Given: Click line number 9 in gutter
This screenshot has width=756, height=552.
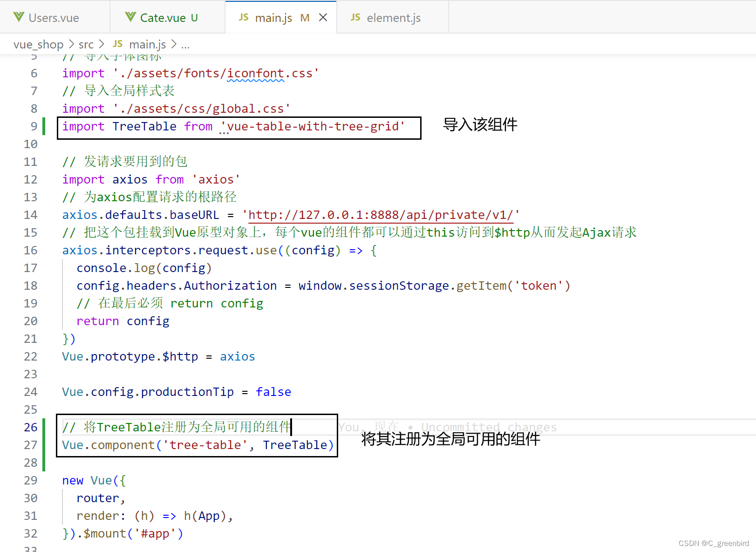Looking at the screenshot, I should pos(34,126).
